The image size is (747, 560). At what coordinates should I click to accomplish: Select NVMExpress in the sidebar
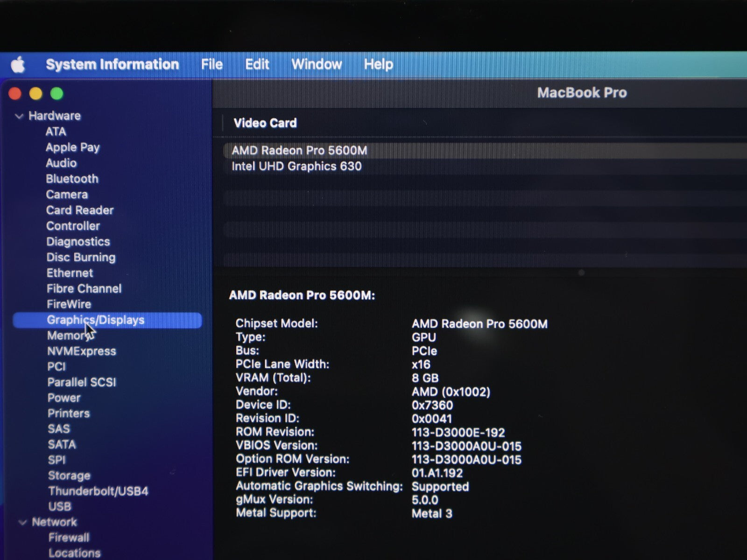81,351
